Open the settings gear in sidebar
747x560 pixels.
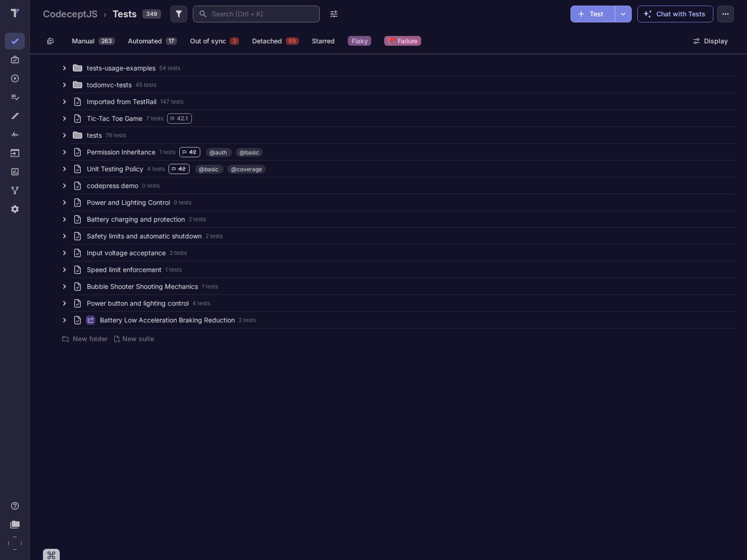[15, 209]
